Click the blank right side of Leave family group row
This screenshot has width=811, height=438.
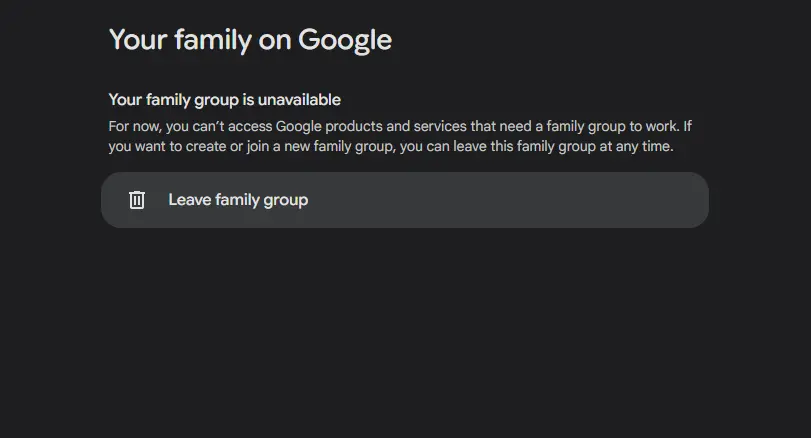(x=517, y=200)
